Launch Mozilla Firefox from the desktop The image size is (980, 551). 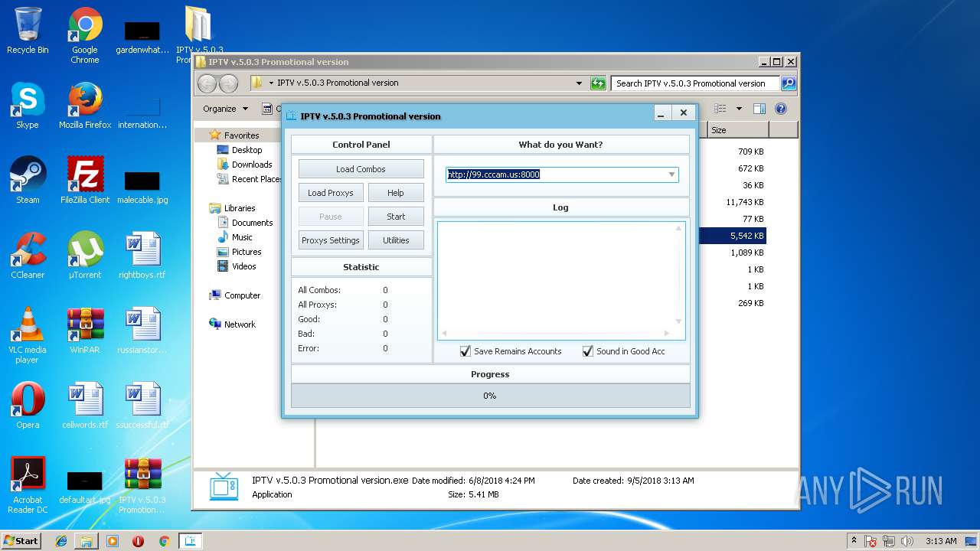85,106
